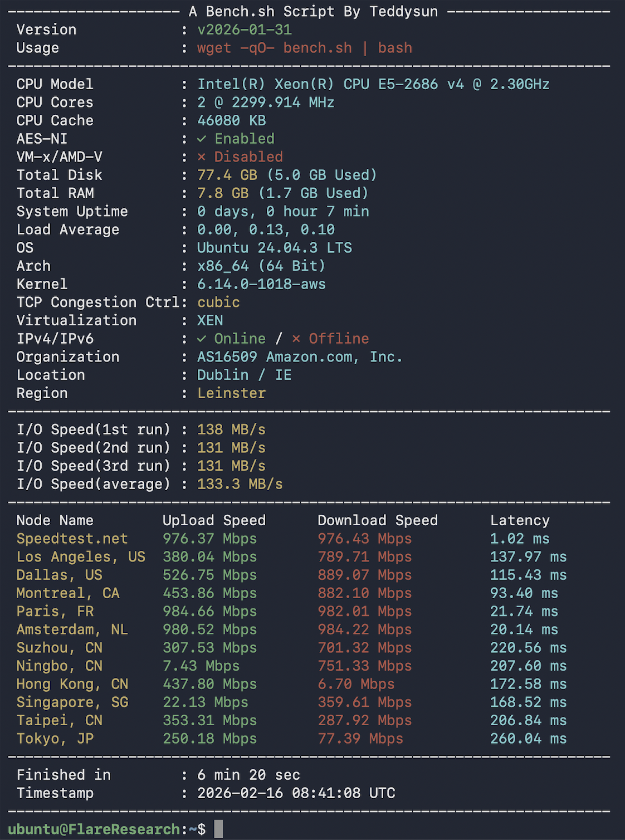Click the Upload Speed column header

pos(214,520)
